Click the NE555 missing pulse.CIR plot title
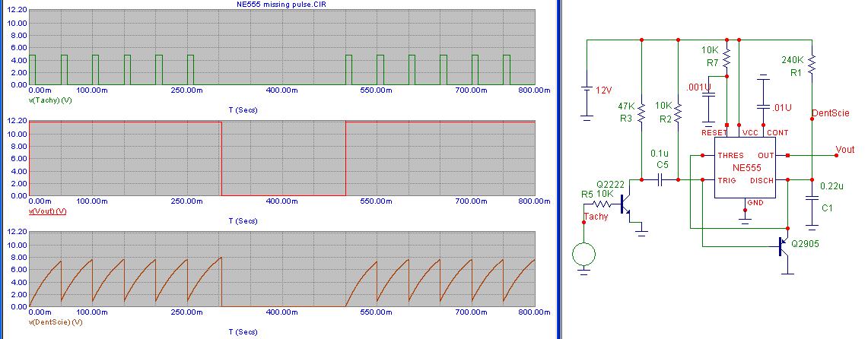This screenshot has width=868, height=339. point(282,5)
